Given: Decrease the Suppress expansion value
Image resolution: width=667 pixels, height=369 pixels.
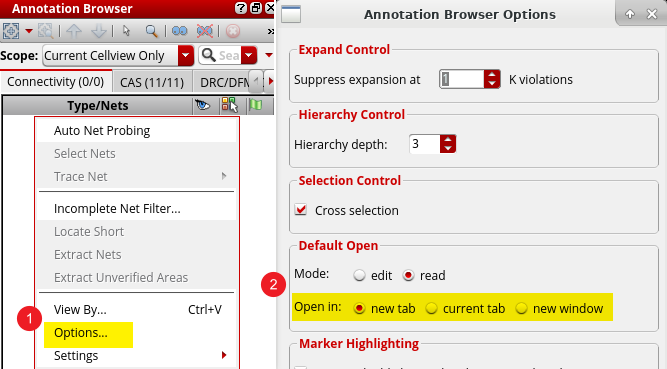Looking at the screenshot, I should click(492, 84).
